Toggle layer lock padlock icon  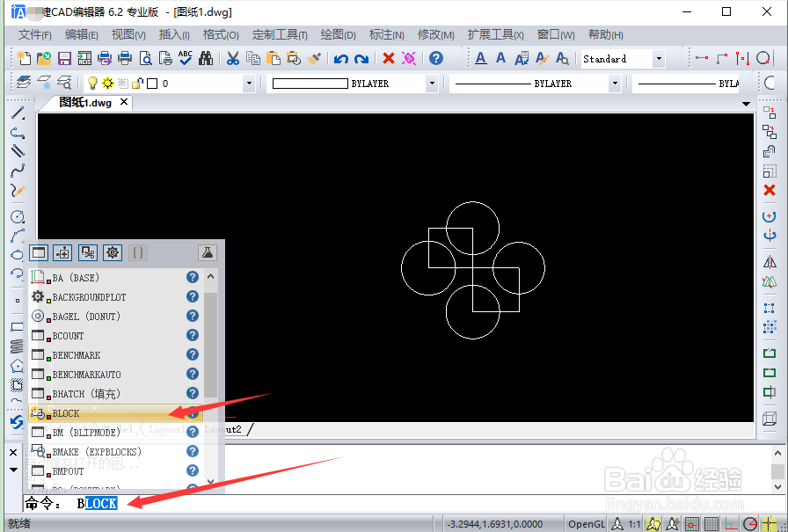point(137,83)
